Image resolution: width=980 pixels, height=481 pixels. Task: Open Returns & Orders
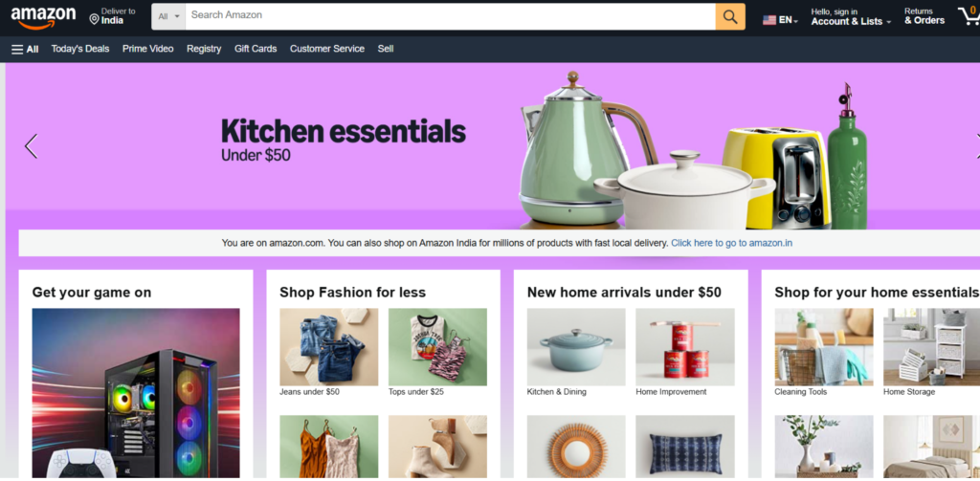coord(924,16)
